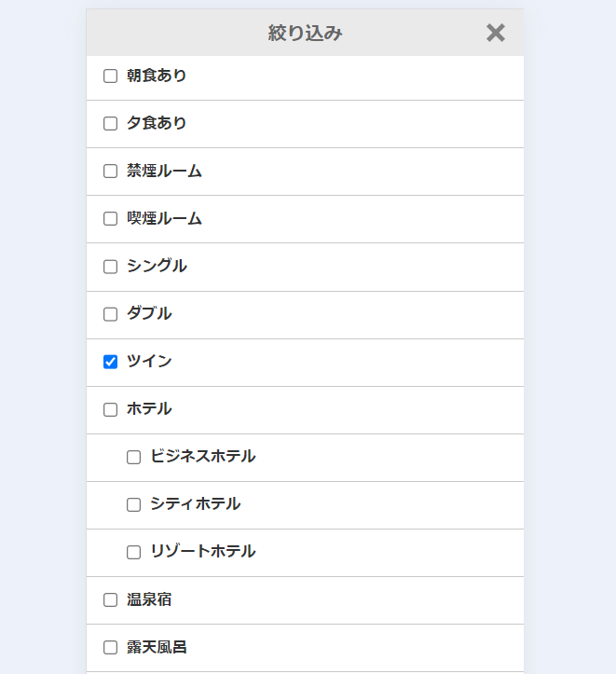This screenshot has width=616, height=674.
Task: Click the リゾートホテル label
Action: click(x=203, y=552)
